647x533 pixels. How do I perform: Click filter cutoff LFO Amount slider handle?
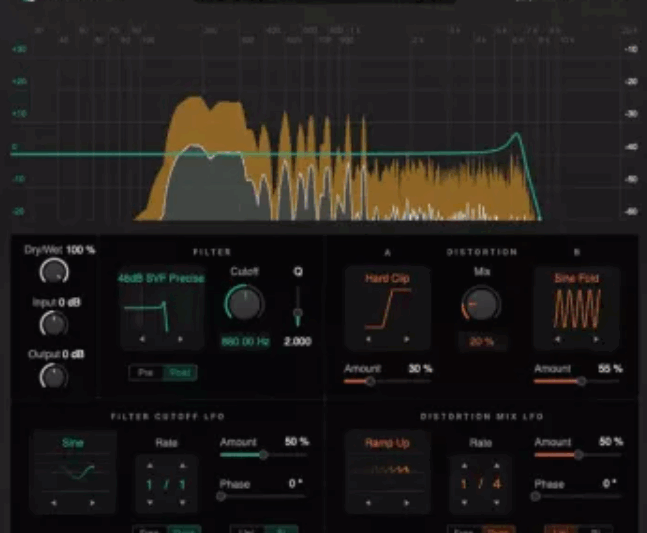(x=263, y=455)
